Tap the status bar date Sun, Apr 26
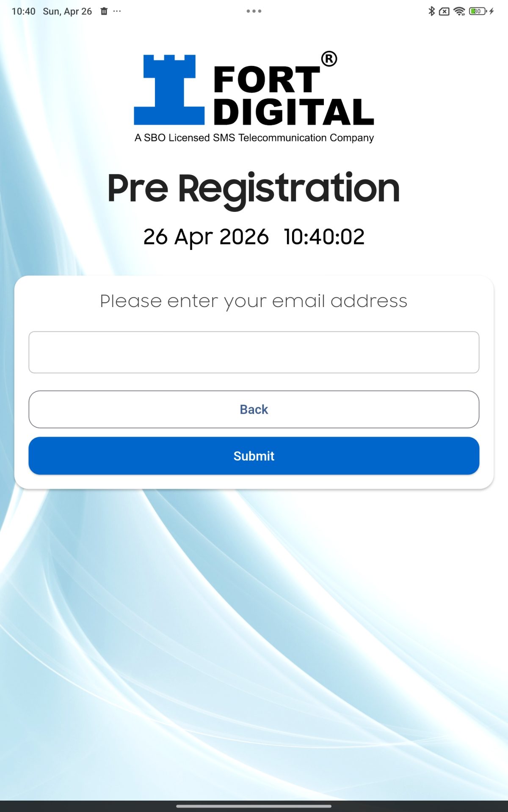Image resolution: width=508 pixels, height=812 pixels. point(67,11)
